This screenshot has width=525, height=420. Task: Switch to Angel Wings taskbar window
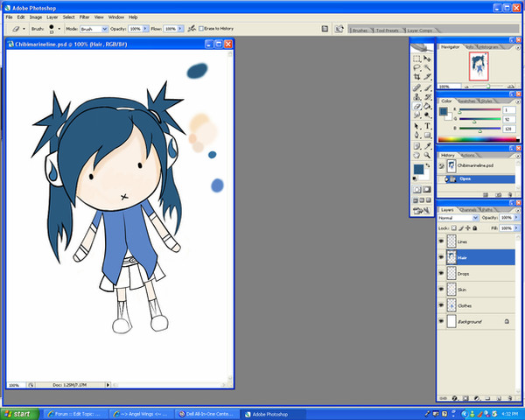[142, 414]
